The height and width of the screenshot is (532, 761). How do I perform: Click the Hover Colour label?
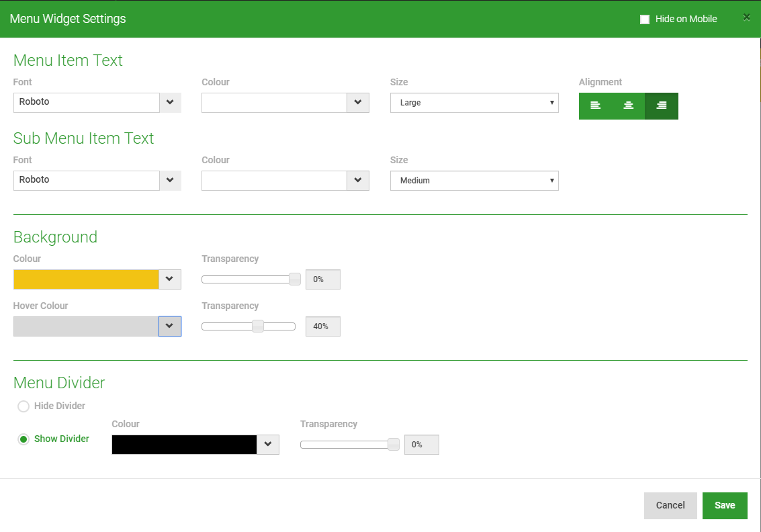[x=40, y=306]
